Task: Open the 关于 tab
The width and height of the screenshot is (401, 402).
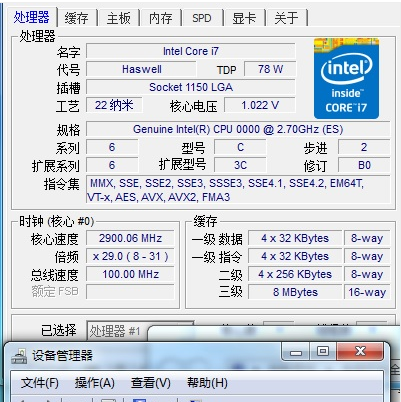Action: point(286,18)
